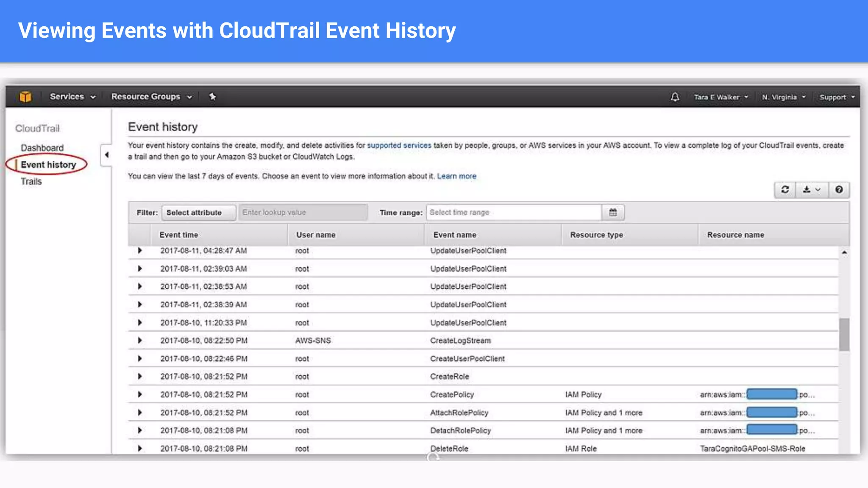Open the Resource Groups menu
The width and height of the screenshot is (868, 488).
[151, 97]
